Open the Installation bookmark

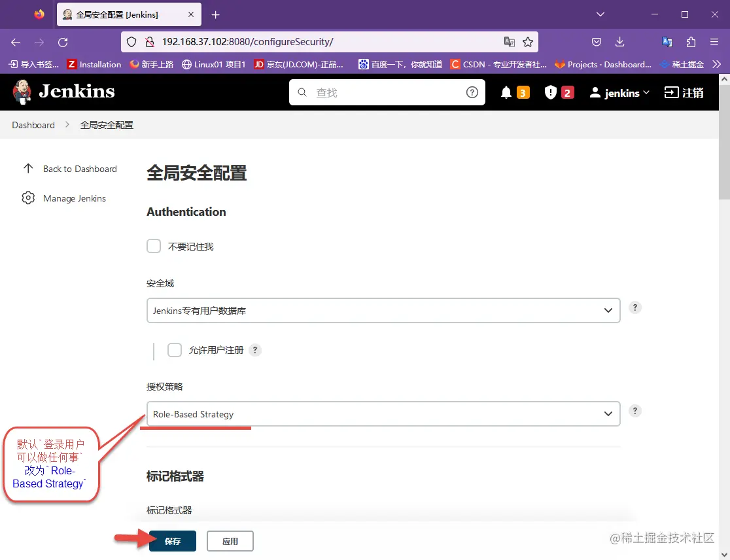pos(94,64)
